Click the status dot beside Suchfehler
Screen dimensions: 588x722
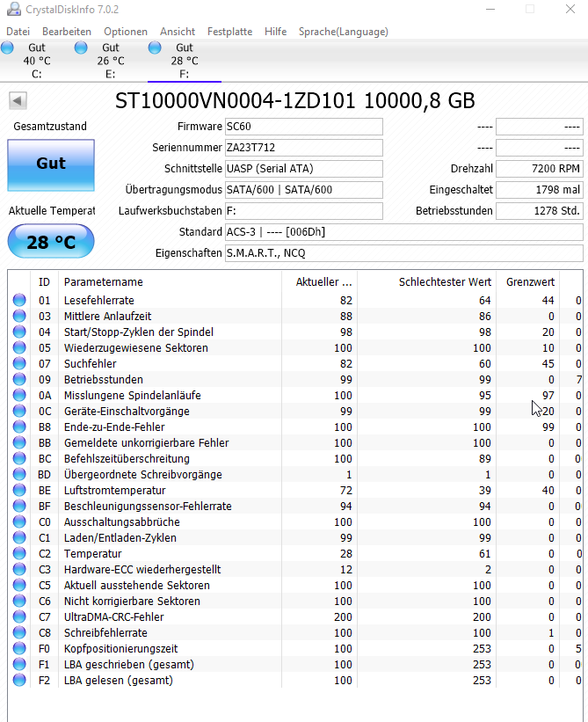(x=19, y=363)
